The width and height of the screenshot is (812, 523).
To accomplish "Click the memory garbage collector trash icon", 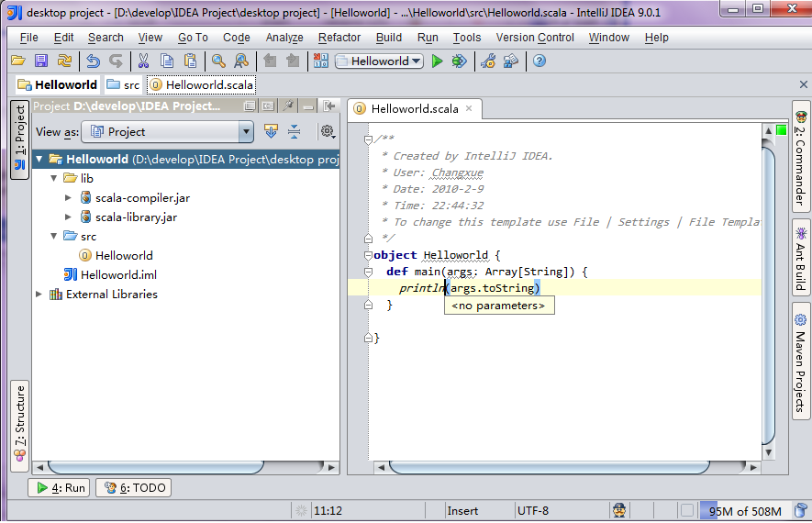I will (801, 510).
